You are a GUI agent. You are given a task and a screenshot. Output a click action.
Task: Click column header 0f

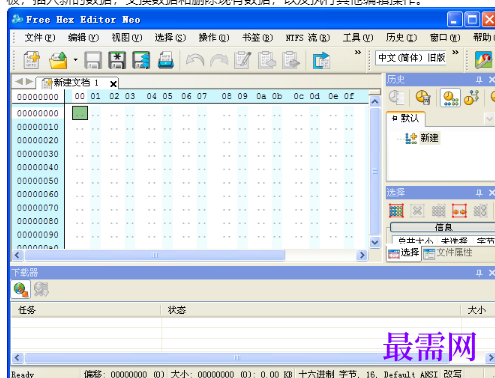coord(349,96)
